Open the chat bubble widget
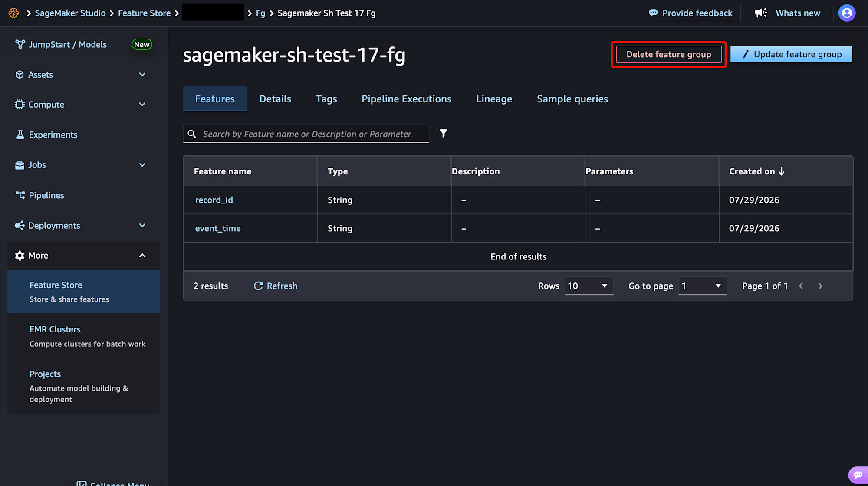Viewport: 868px width, 486px height. pos(858,475)
